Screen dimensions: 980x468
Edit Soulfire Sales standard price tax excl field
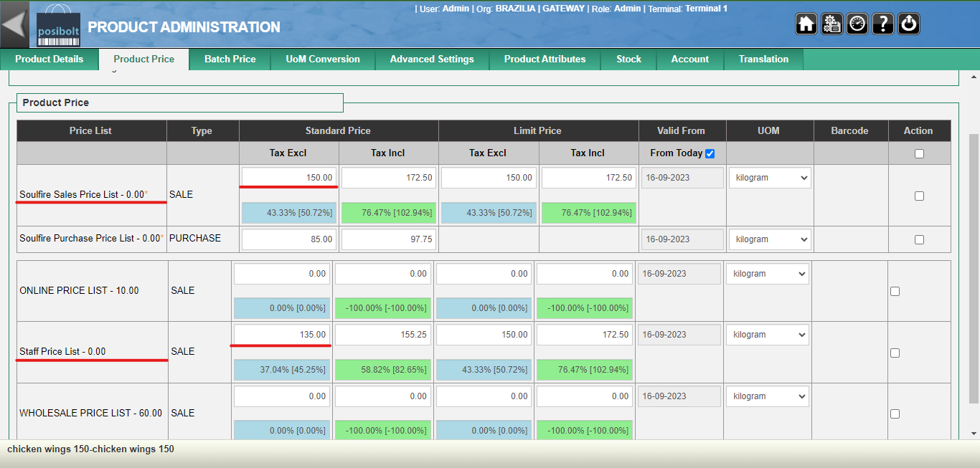point(289,178)
